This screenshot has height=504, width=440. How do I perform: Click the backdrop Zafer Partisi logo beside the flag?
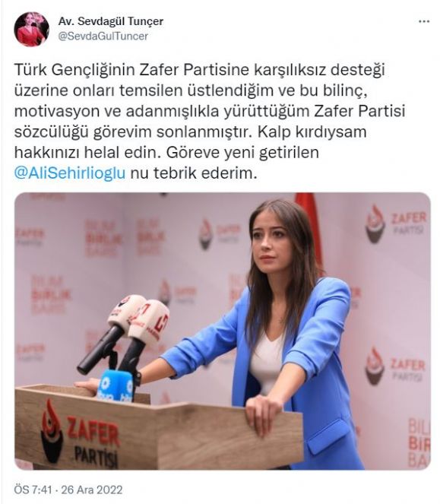[x=397, y=223]
